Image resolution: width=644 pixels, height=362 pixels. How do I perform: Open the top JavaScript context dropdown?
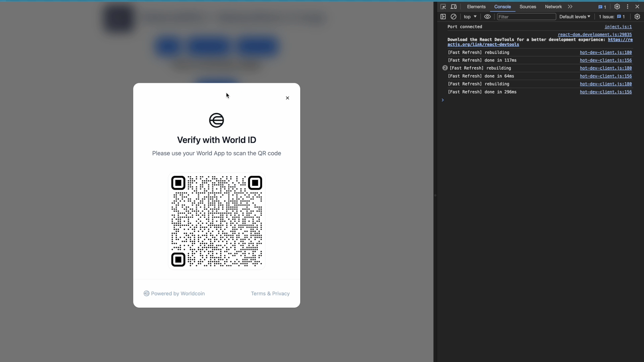470,17
